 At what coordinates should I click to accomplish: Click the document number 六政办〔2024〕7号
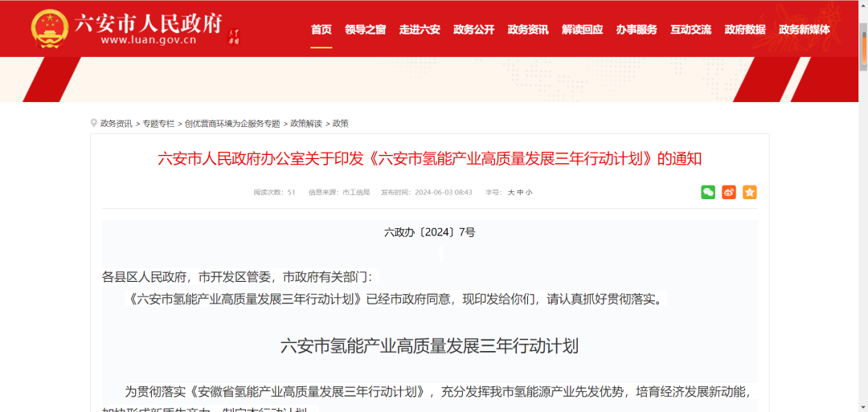[x=429, y=232]
